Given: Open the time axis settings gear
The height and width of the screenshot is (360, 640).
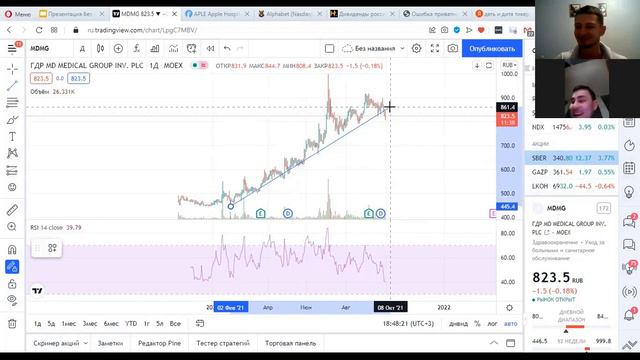Looking at the screenshot, I should coord(509,308).
